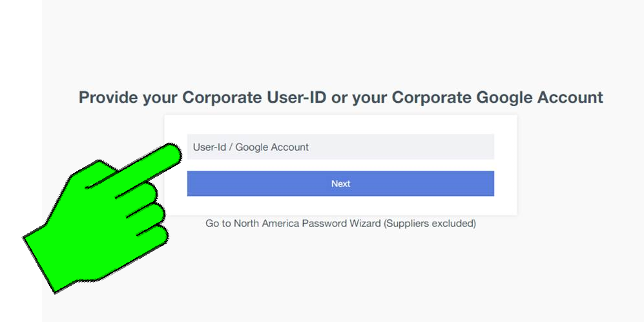644x322 pixels.
Task: Click the words "Corporate Google Account" in heading
Action: point(497,98)
